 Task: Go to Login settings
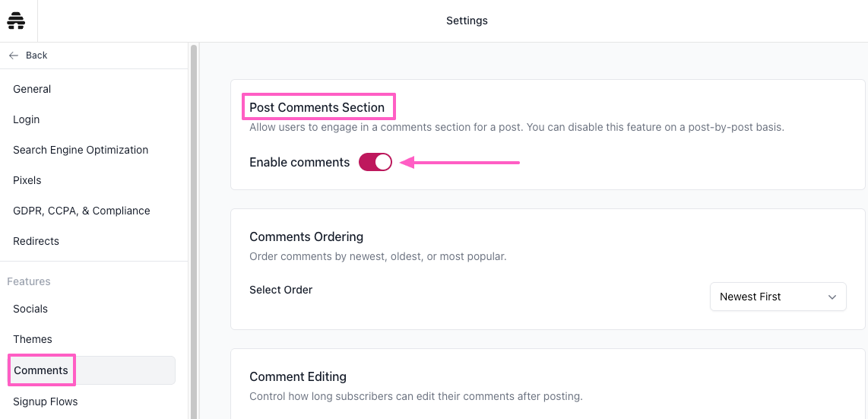(x=26, y=119)
